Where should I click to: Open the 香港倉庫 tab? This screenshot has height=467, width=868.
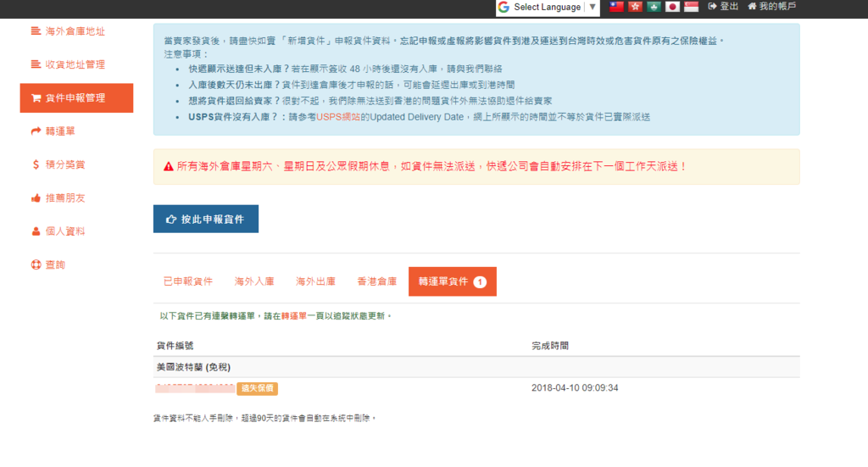pyautogui.click(x=377, y=281)
